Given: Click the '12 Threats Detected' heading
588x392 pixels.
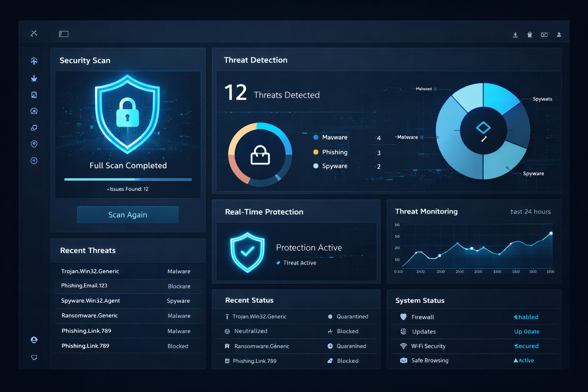Looking at the screenshot, I should tap(272, 93).
